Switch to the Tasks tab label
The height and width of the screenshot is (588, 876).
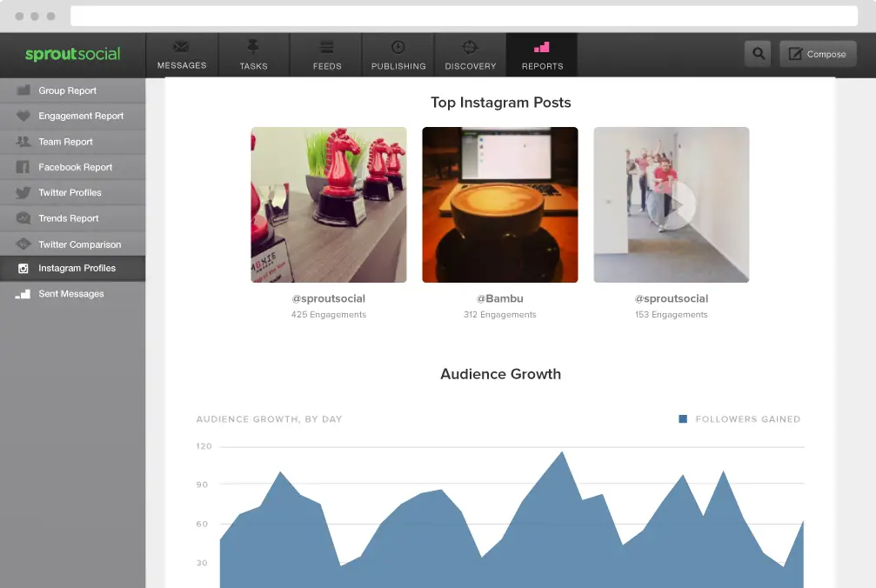[x=254, y=66]
